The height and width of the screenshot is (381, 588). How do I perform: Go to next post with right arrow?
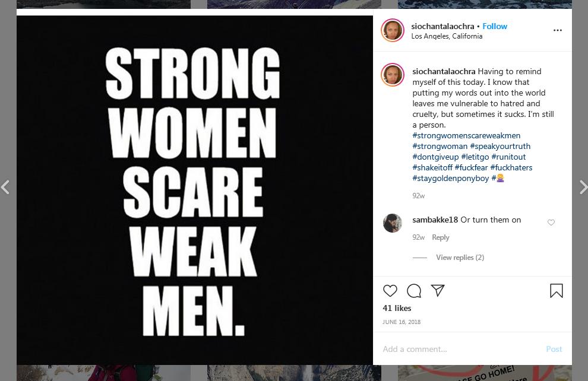point(583,187)
